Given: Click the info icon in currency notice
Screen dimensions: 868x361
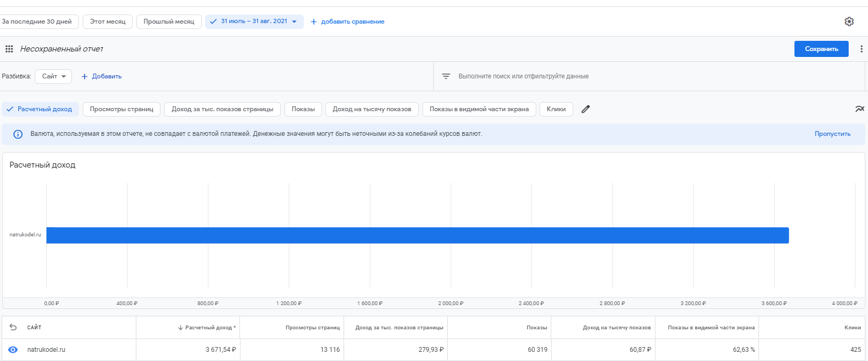Looking at the screenshot, I should (18, 134).
